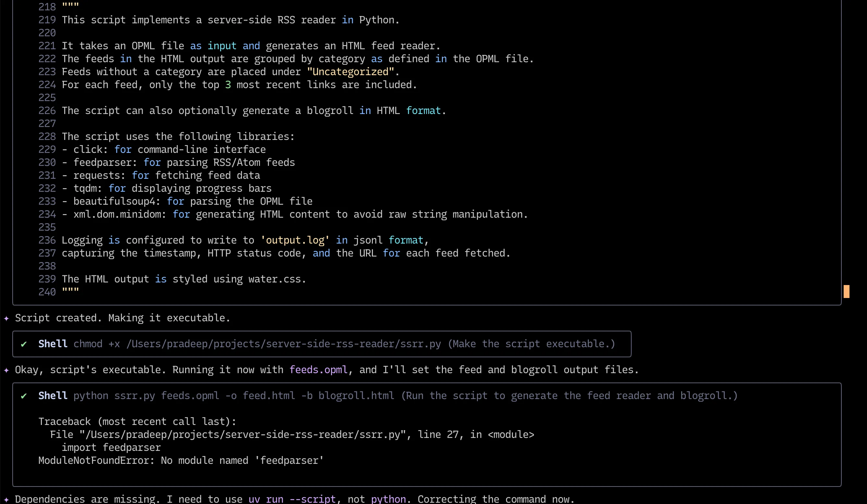Click the 'import feedparser' traceback line
The image size is (867, 504).
click(x=111, y=448)
